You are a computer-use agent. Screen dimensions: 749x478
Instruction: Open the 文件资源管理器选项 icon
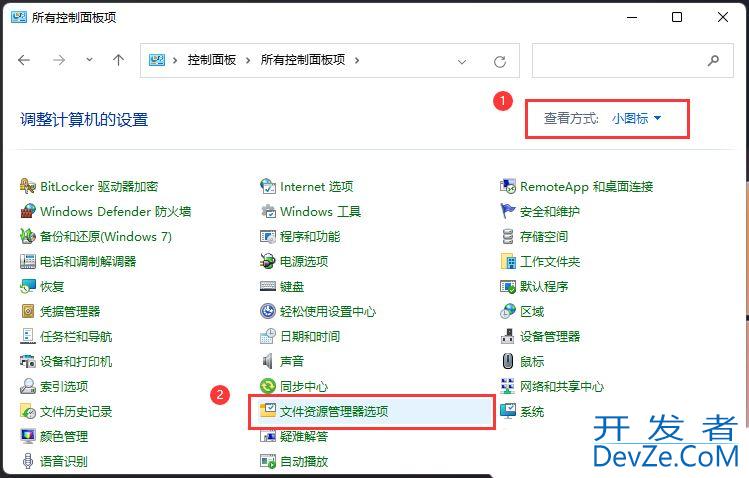[268, 411]
